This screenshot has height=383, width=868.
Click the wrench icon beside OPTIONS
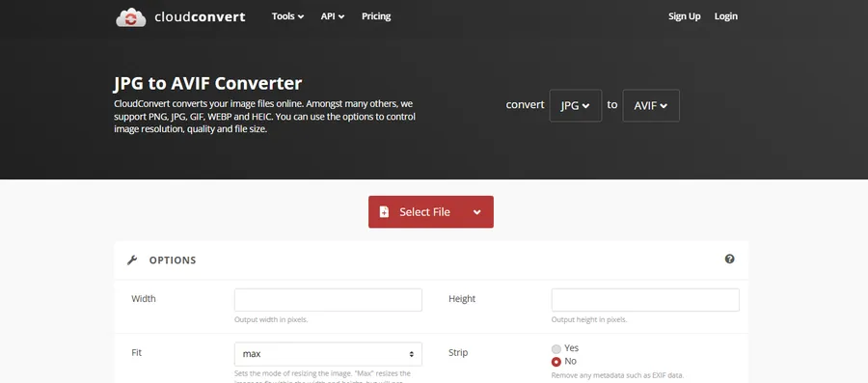132,260
